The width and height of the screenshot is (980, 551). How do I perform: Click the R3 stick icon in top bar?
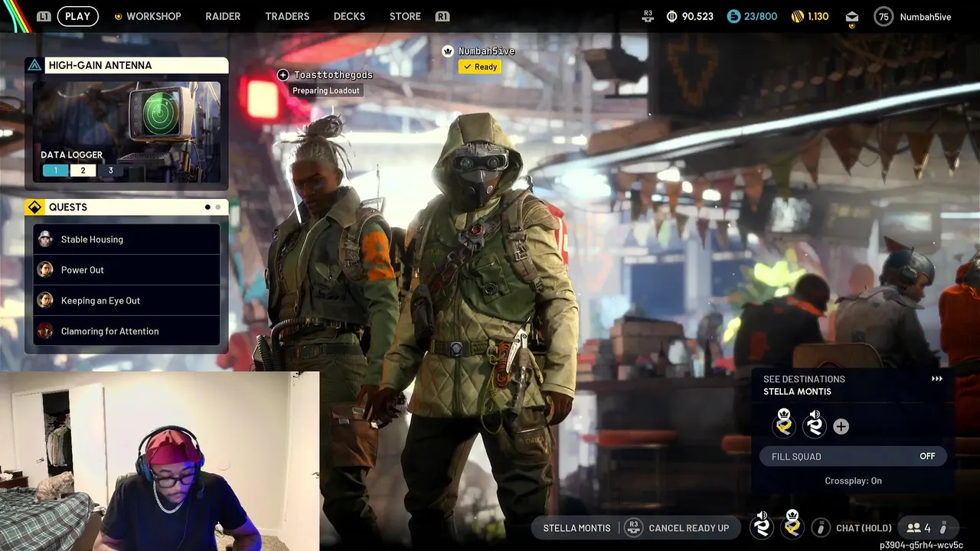click(648, 16)
